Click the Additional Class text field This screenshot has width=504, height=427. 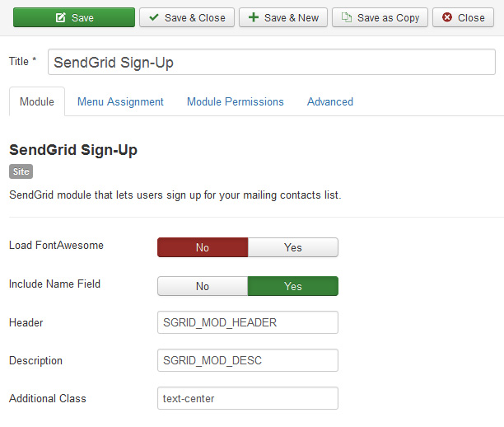(248, 398)
